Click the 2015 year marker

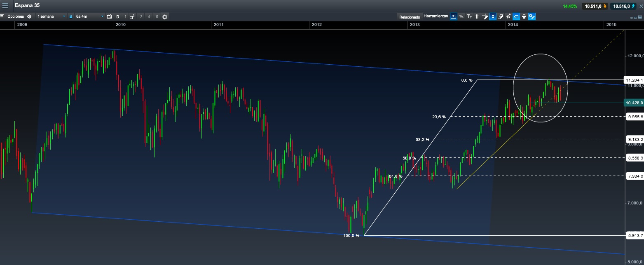pos(611,25)
